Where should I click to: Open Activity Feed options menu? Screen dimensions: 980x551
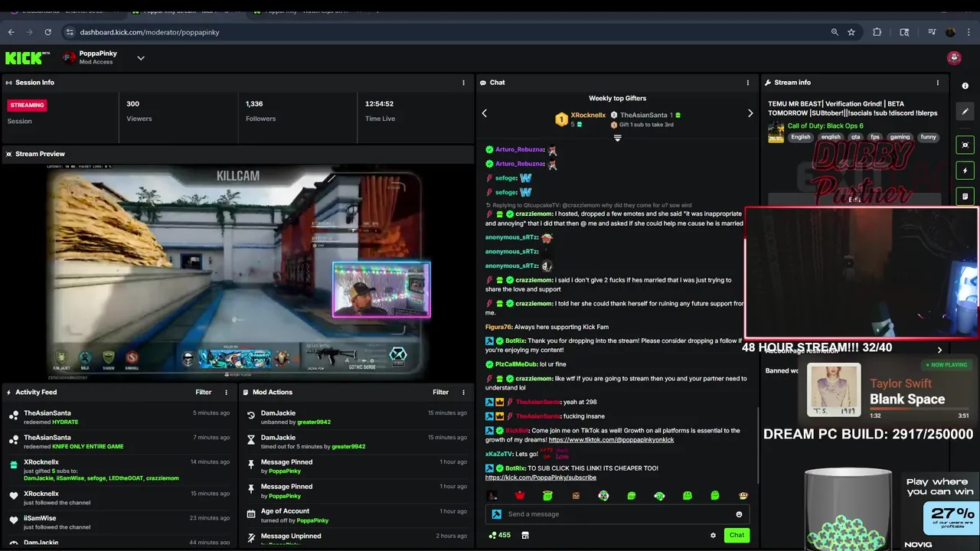pyautogui.click(x=226, y=393)
